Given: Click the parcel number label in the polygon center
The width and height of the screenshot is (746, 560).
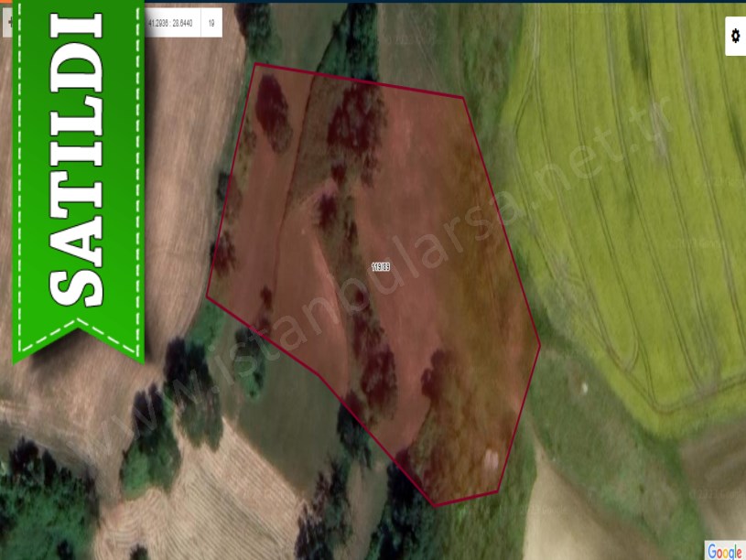Looking at the screenshot, I should point(381,266).
